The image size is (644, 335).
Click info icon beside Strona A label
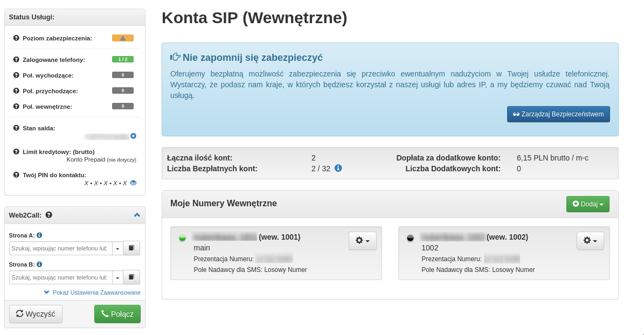[39, 235]
